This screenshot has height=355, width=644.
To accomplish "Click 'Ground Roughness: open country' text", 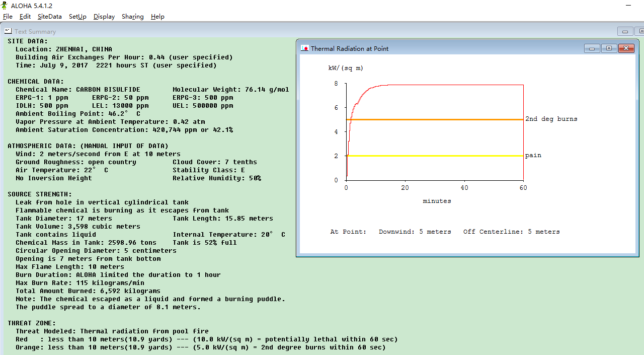I will 76,162.
